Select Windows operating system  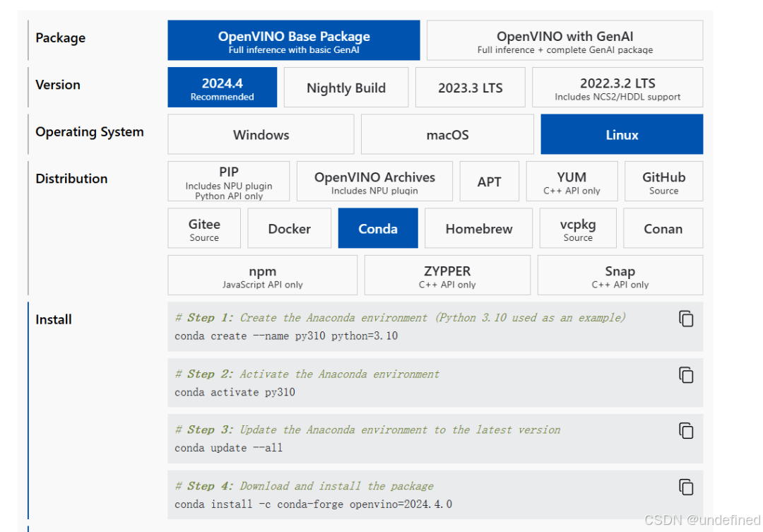point(261,134)
